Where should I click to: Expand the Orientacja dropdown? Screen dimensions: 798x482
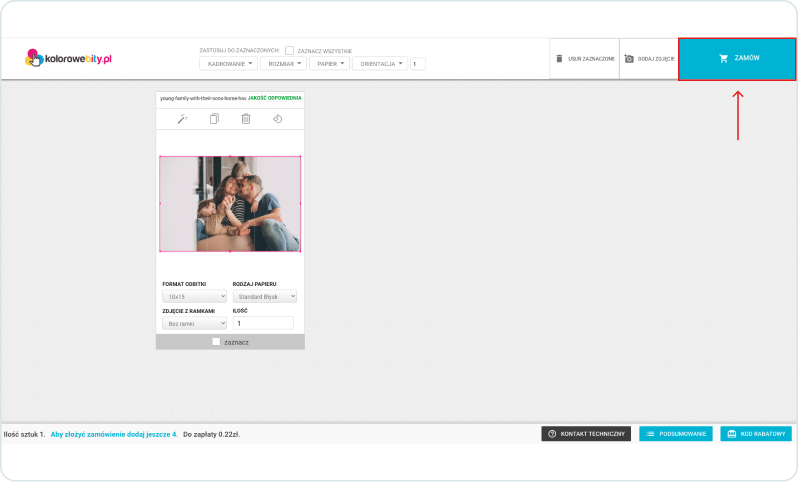coord(380,64)
